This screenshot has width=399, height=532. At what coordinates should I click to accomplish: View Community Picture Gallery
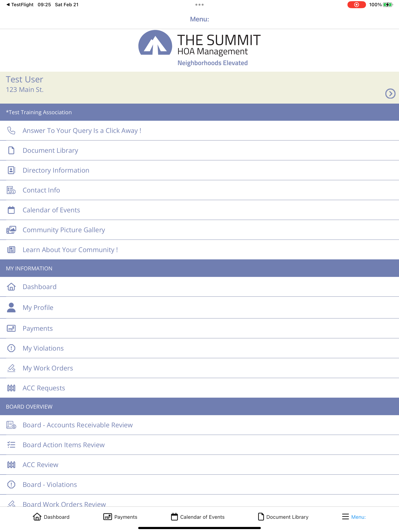tap(199, 230)
